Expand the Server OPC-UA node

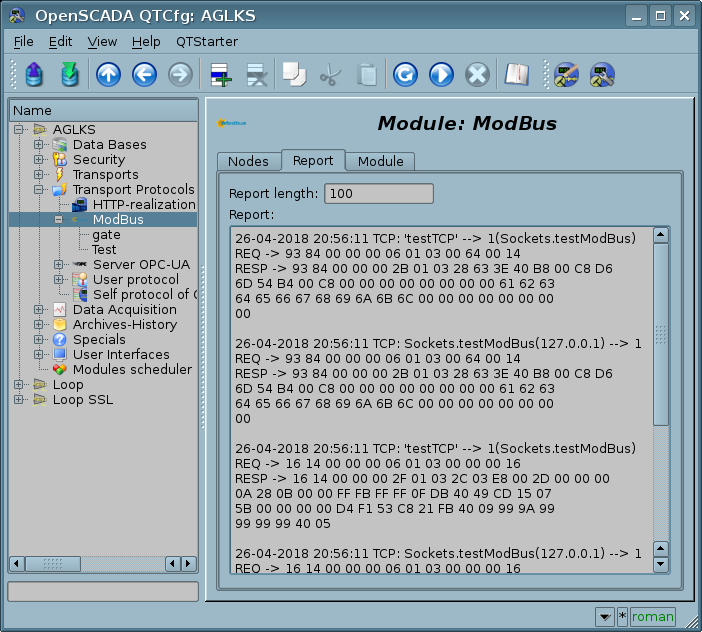(59, 265)
